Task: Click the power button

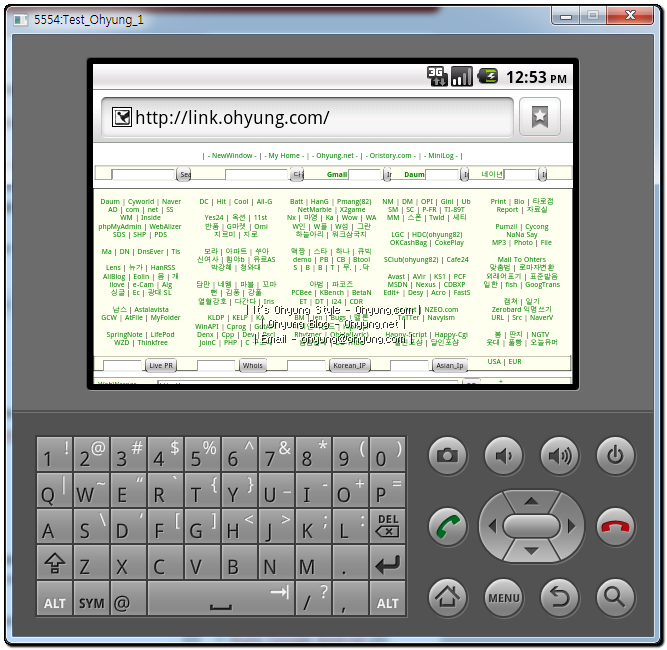Action: pyautogui.click(x=616, y=456)
